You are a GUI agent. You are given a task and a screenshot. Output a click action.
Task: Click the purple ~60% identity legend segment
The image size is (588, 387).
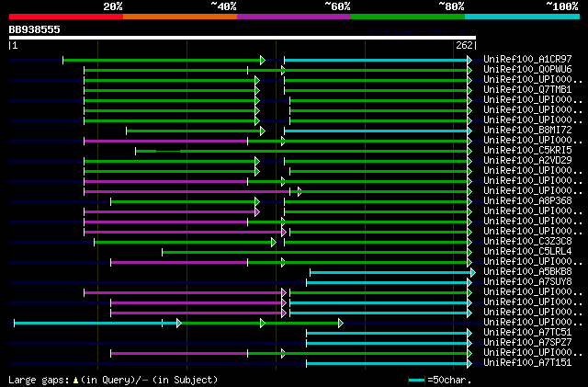click(294, 17)
